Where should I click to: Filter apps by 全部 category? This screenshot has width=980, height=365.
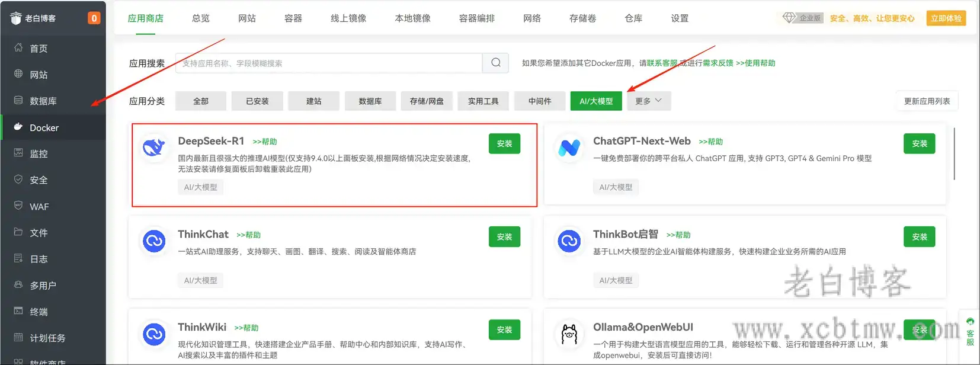point(201,101)
